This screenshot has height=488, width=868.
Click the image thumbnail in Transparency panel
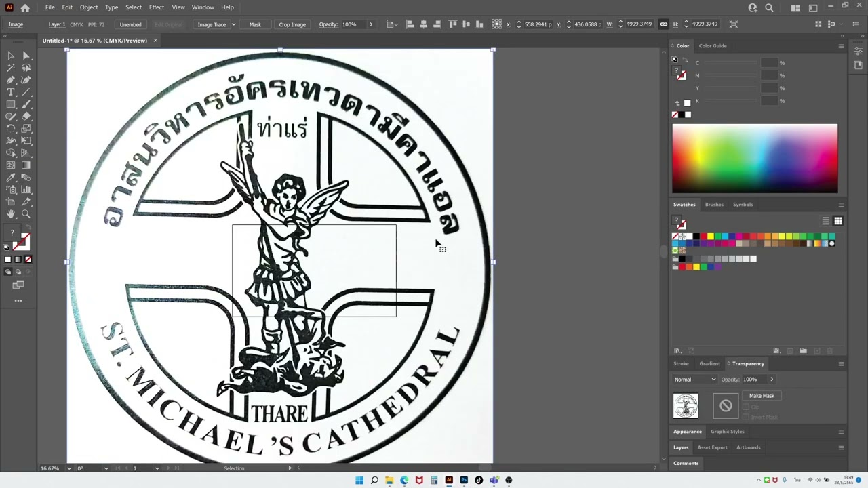686,406
